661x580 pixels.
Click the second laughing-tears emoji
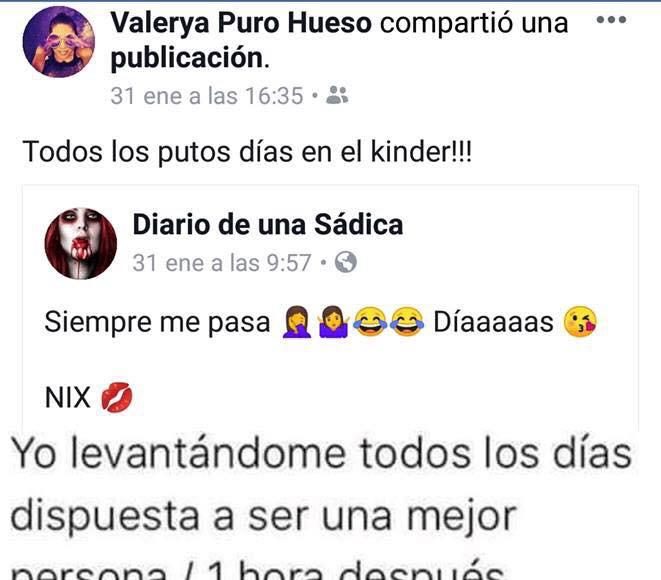pos(407,322)
